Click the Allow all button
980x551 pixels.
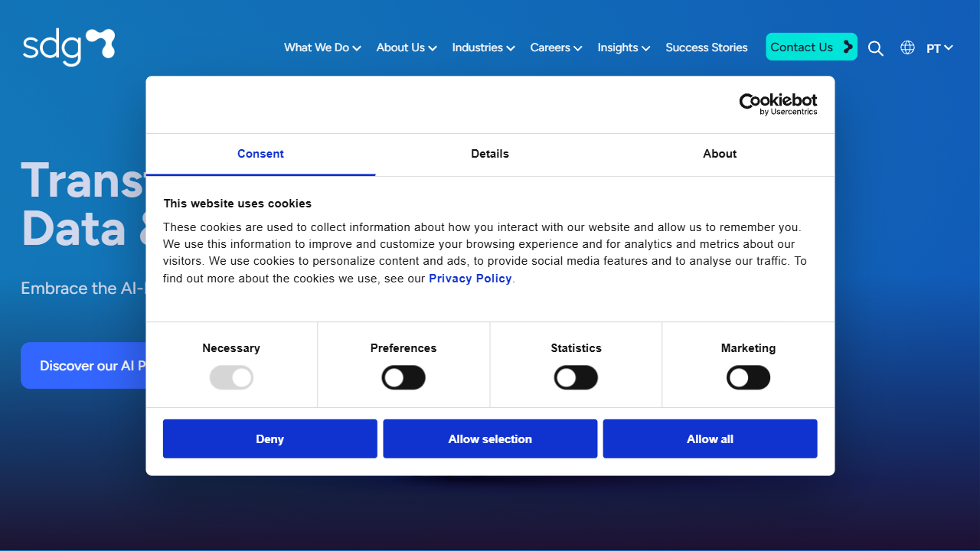(x=710, y=439)
